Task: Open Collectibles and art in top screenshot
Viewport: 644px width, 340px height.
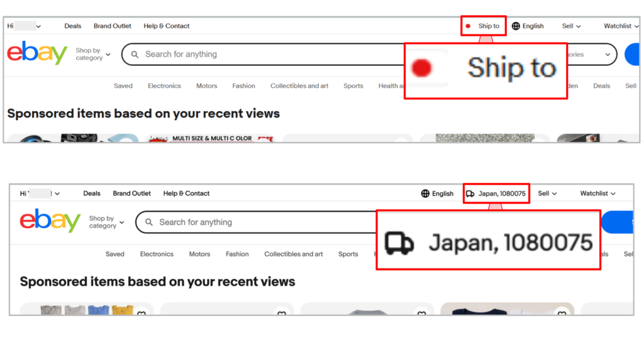Action: tap(299, 86)
